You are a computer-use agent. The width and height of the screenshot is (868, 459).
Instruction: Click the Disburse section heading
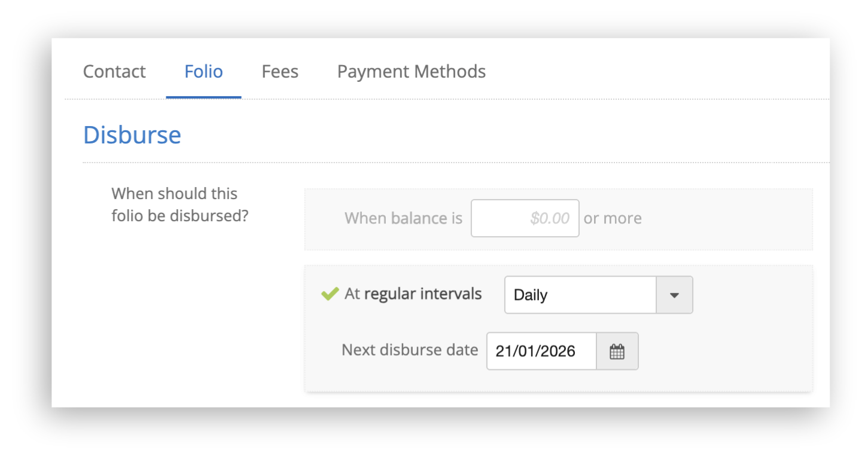pos(132,135)
